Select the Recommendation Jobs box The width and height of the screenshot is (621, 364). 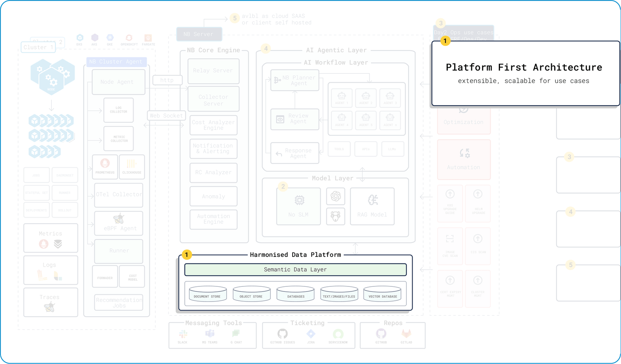119,303
